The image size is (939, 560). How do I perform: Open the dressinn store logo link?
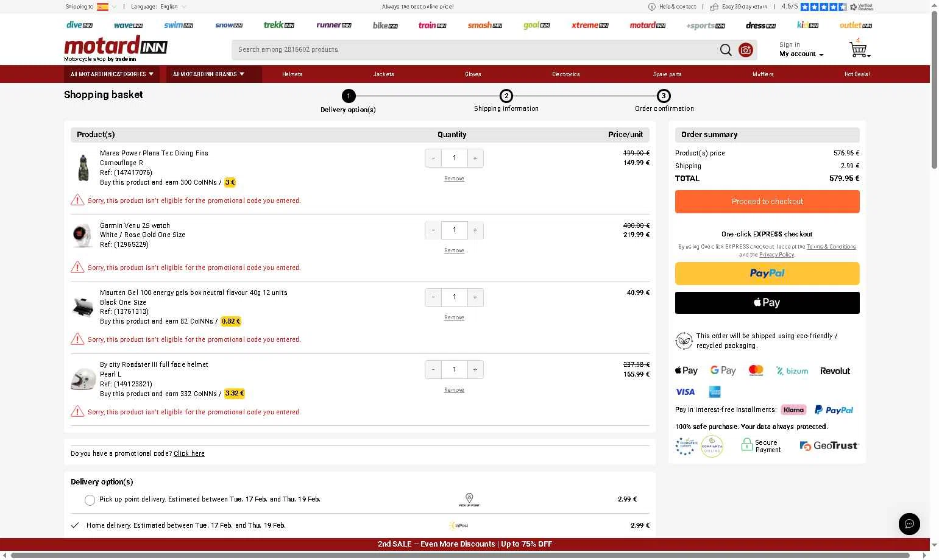[760, 25]
